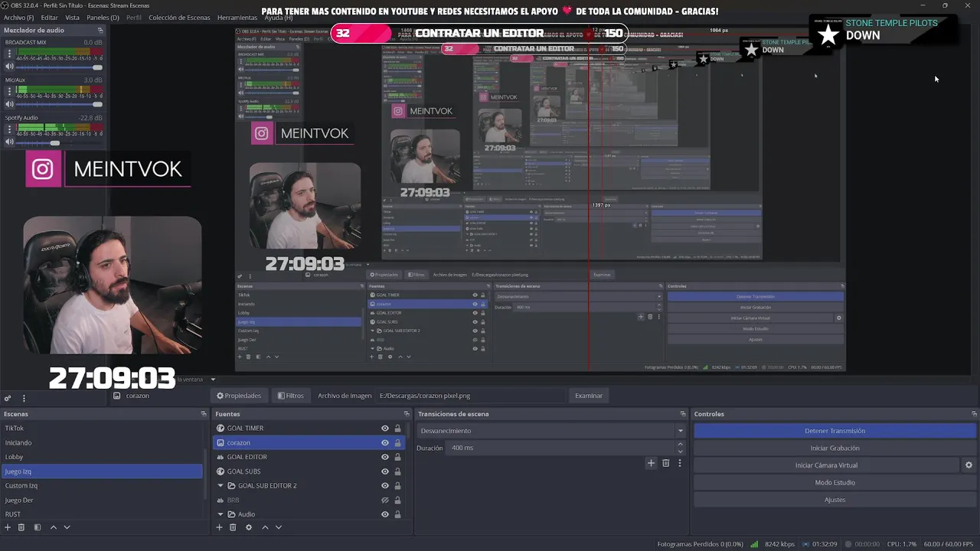Delete selected scene with trash icon

(21, 527)
